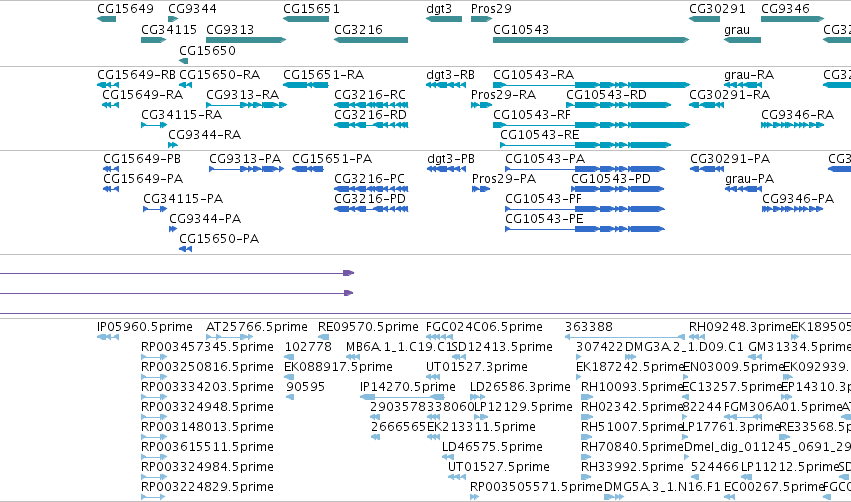Image resolution: width=851 pixels, height=502 pixels.
Task: Click transcript CG9346-RA
Action: [792, 125]
